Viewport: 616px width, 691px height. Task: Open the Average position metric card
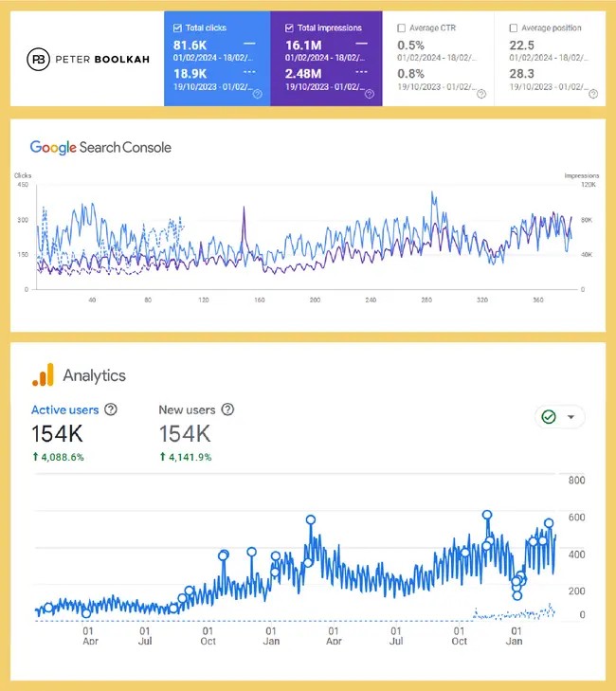[551, 59]
